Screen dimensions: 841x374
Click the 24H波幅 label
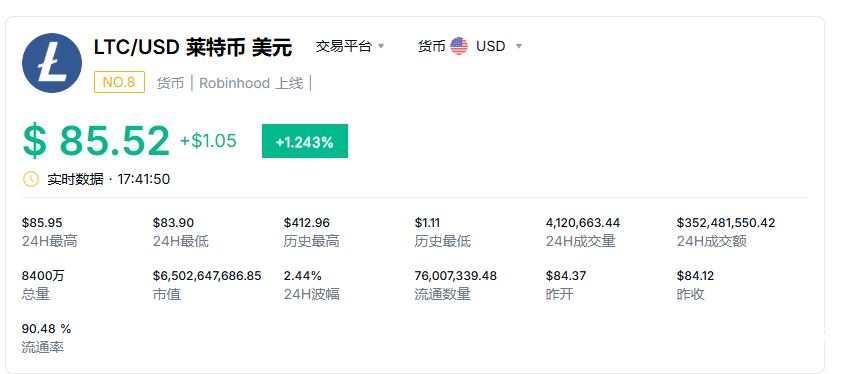312,294
